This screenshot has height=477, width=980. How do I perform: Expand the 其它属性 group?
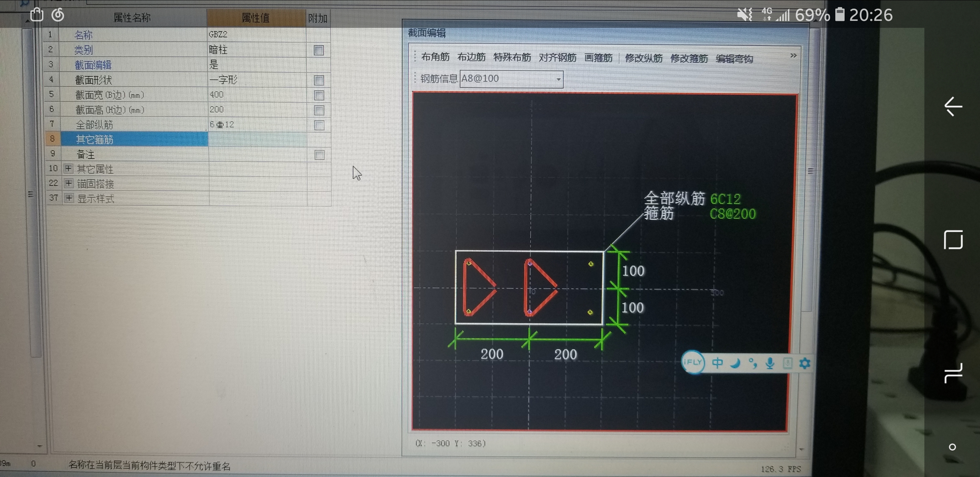pyautogui.click(x=69, y=168)
